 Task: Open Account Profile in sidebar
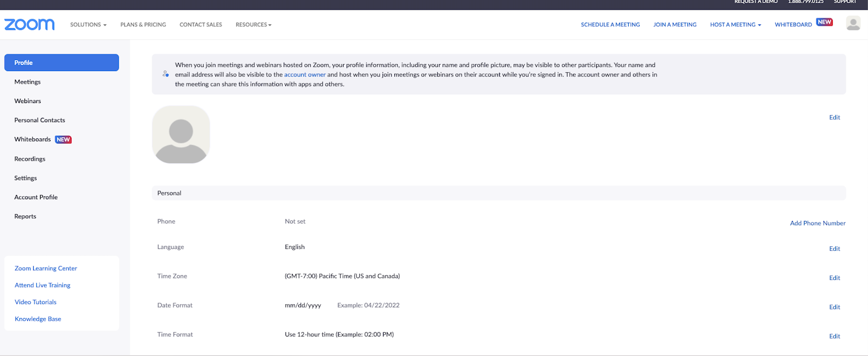36,197
